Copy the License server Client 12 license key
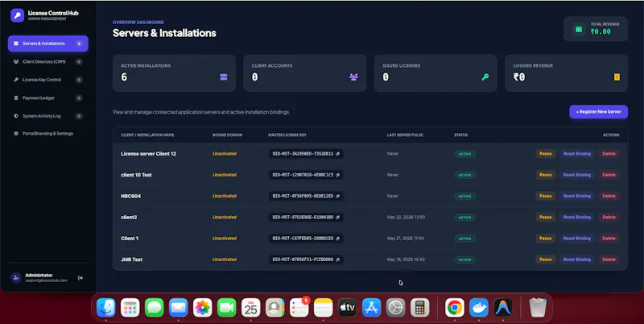 (337, 154)
